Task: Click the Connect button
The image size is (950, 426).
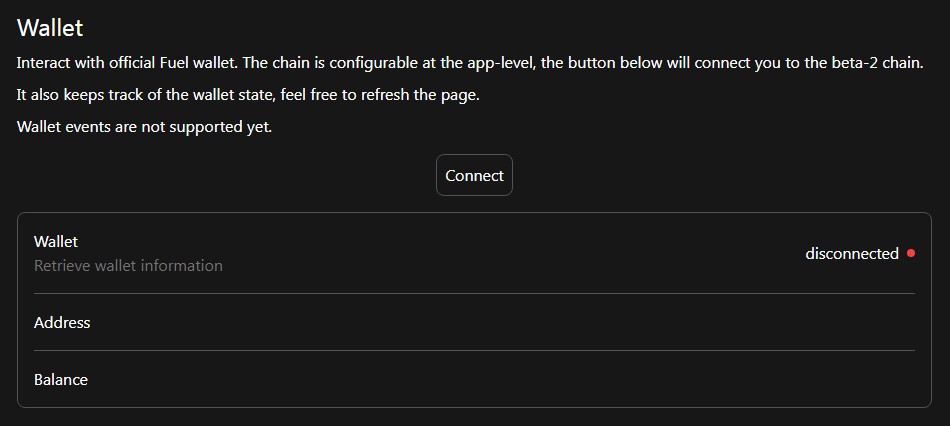Action: click(474, 175)
